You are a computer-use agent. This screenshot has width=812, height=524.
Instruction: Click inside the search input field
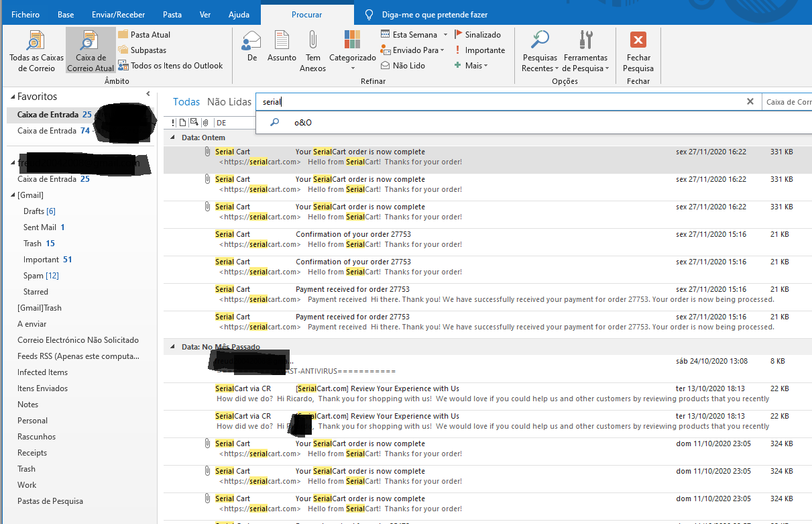tap(500, 102)
